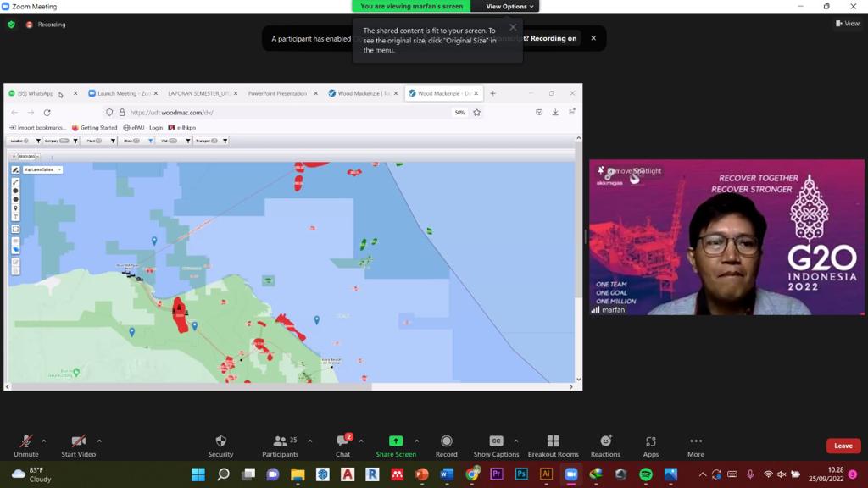The image size is (868, 488).
Task: Expand the options arrow beside Participants
Action: [x=309, y=441]
